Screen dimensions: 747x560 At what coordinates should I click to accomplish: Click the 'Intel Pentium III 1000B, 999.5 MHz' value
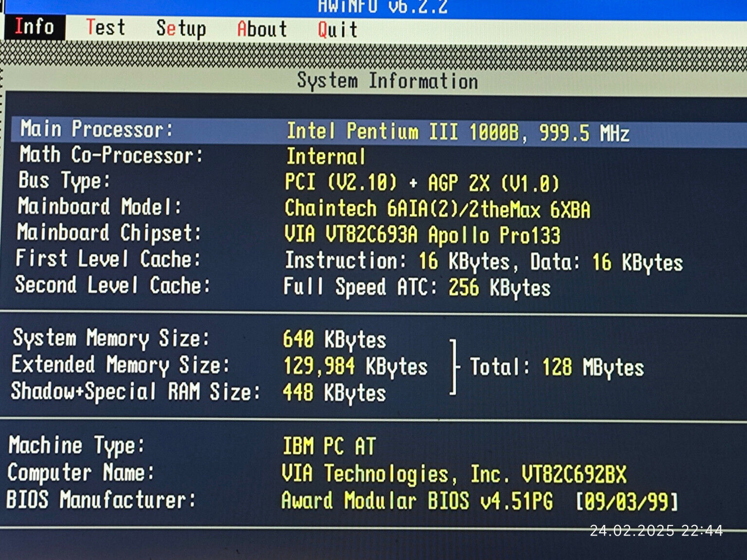[x=458, y=132]
